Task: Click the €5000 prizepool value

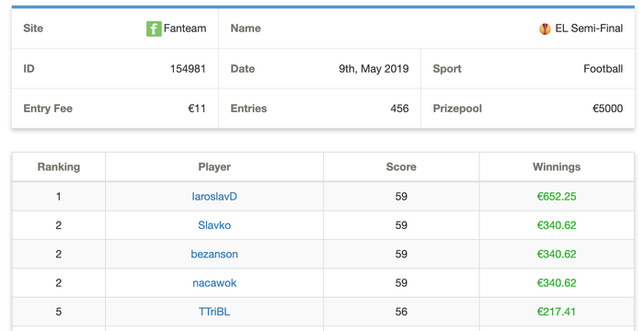Action: [608, 108]
